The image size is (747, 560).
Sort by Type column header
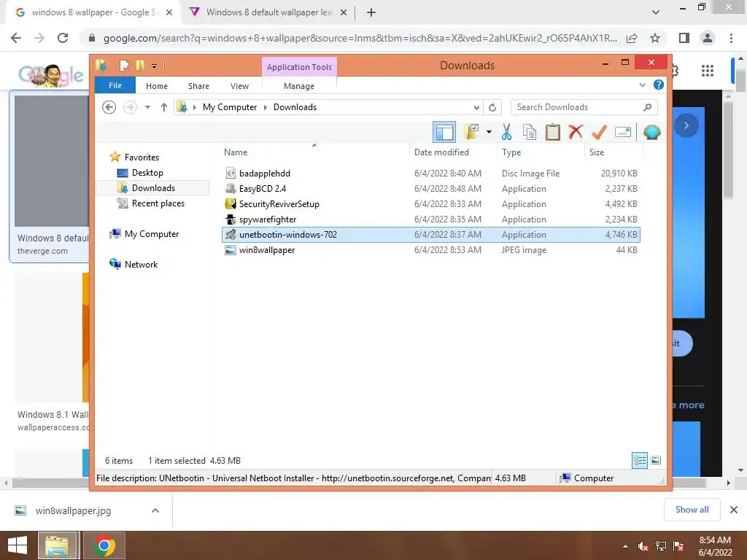(x=541, y=152)
